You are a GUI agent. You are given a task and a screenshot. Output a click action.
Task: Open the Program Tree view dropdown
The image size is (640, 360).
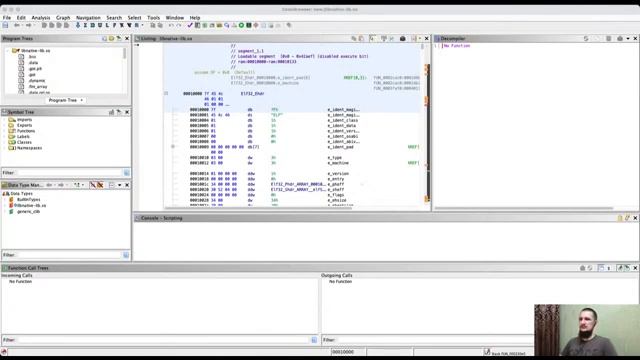(82, 100)
